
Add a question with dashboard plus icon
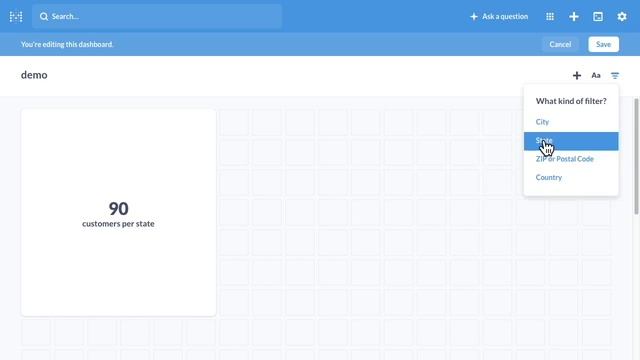click(x=577, y=76)
